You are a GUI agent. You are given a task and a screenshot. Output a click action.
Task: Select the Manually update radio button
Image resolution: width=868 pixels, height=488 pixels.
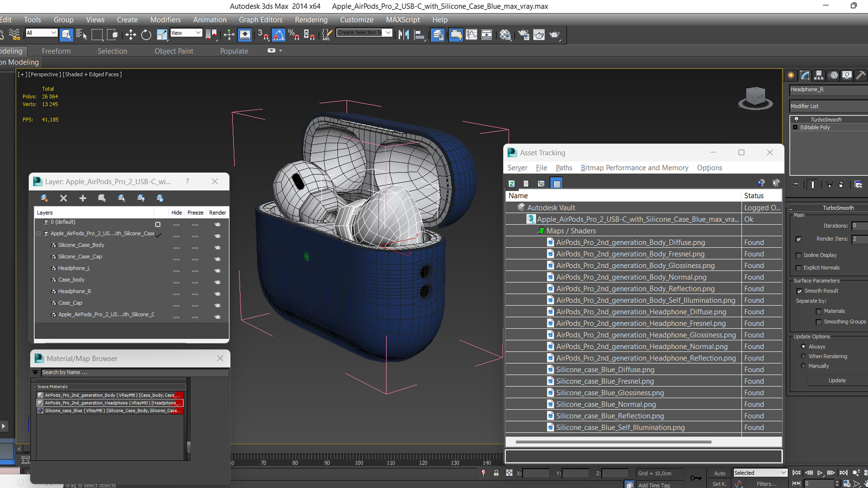(803, 366)
